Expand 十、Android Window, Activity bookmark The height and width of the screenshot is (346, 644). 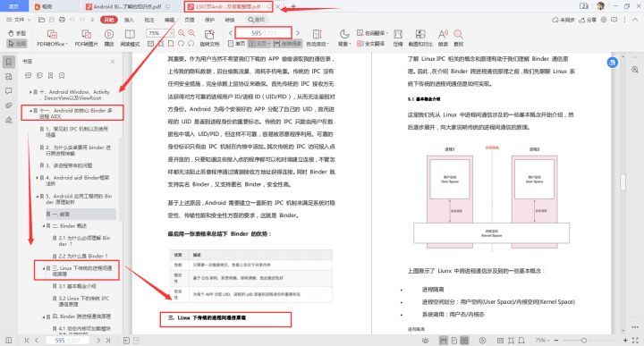pos(30,92)
